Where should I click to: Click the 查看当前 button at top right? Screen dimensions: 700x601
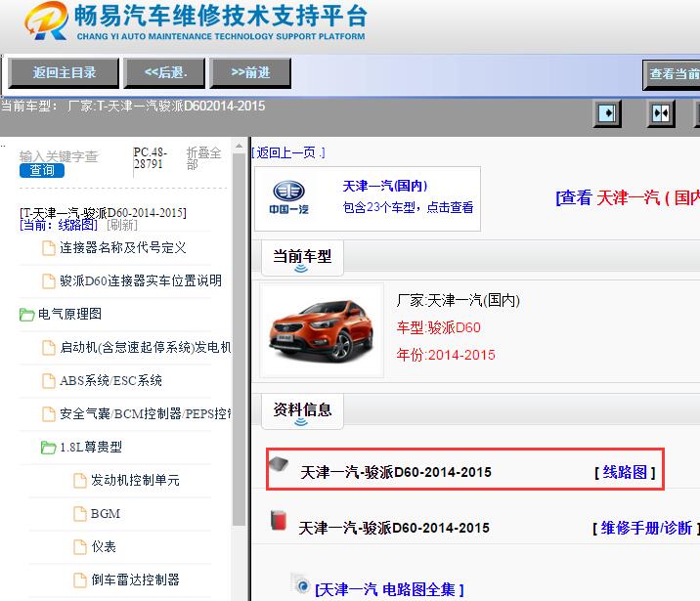pos(672,74)
